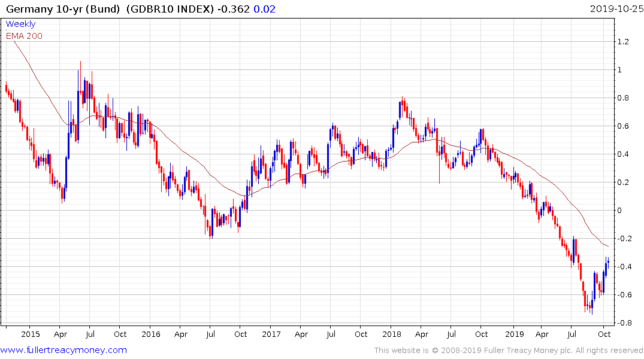Click the 2019 x-axis label
Viewport: 644px width, 359px height.
(515, 334)
